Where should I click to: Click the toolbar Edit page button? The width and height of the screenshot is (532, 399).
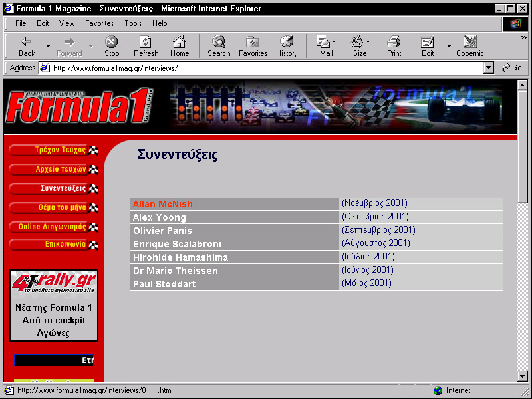point(428,46)
